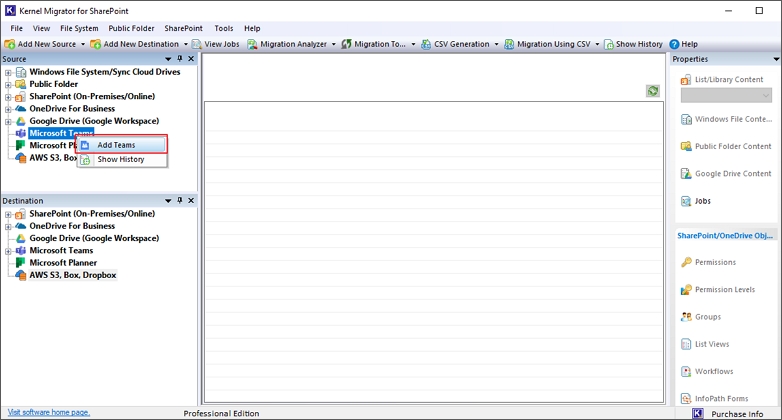Click the OneDrive cloud icon in Source tree
The image size is (782, 420).
click(20, 109)
